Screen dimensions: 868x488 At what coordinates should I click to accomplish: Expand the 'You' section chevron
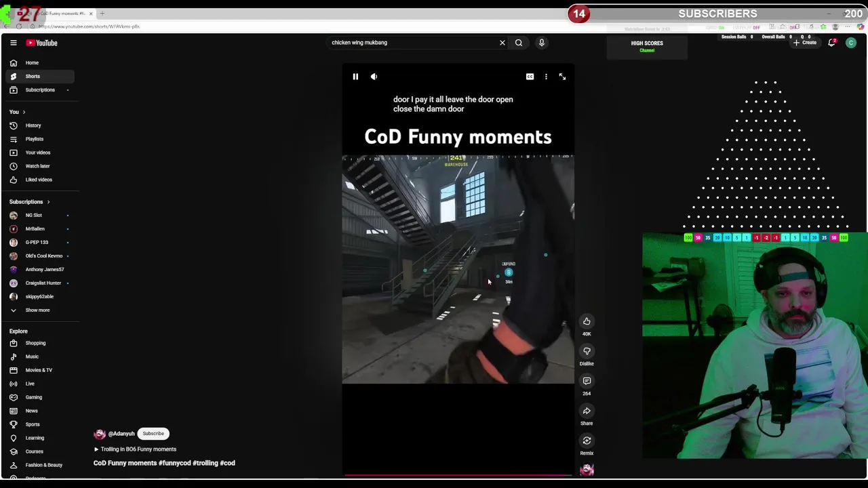point(24,112)
